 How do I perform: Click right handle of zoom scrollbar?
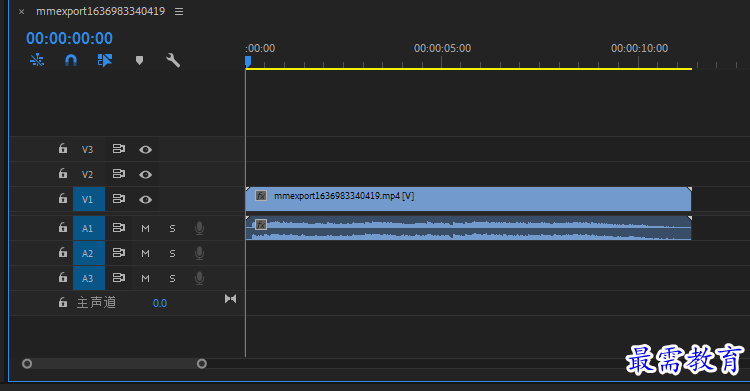(x=202, y=364)
